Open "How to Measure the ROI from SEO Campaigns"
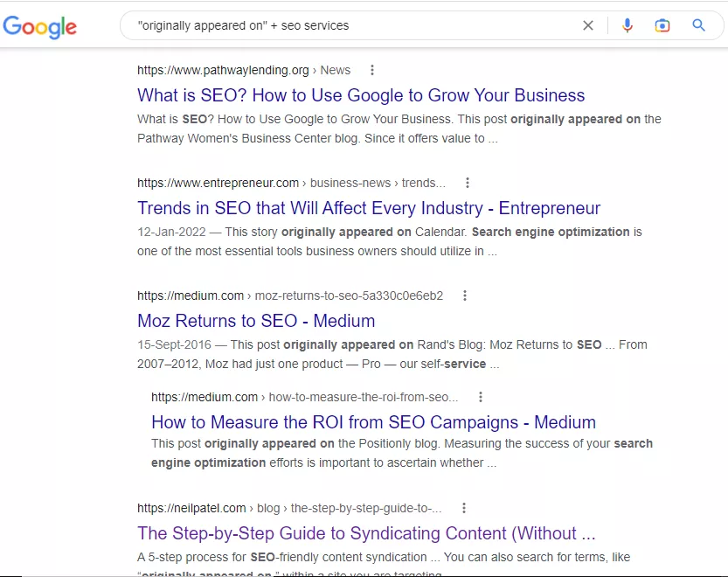Screen dimensions: 728x577 point(373,422)
